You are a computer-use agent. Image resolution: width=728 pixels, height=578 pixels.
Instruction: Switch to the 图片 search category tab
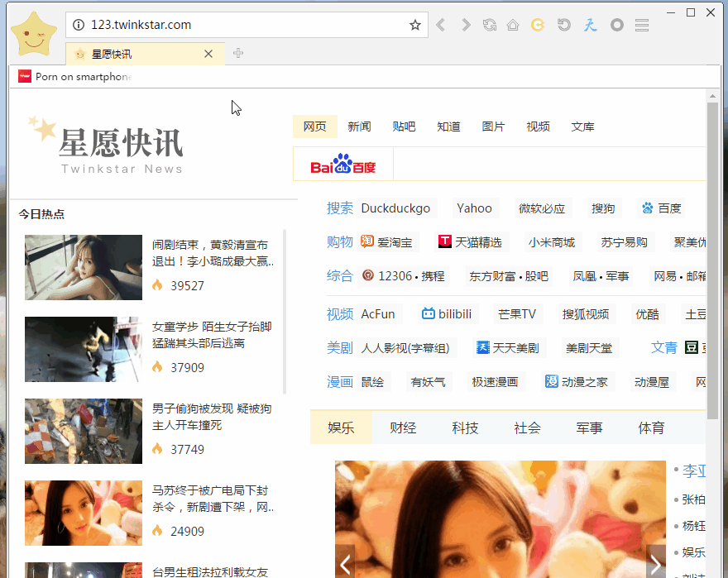click(493, 126)
